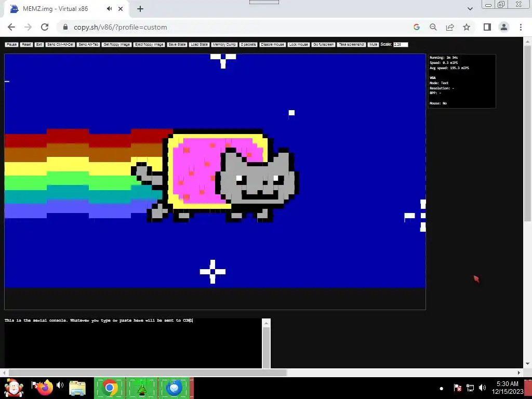This screenshot has width=532, height=399.
Task: Click the Google icon in the address bar
Action: point(416,27)
